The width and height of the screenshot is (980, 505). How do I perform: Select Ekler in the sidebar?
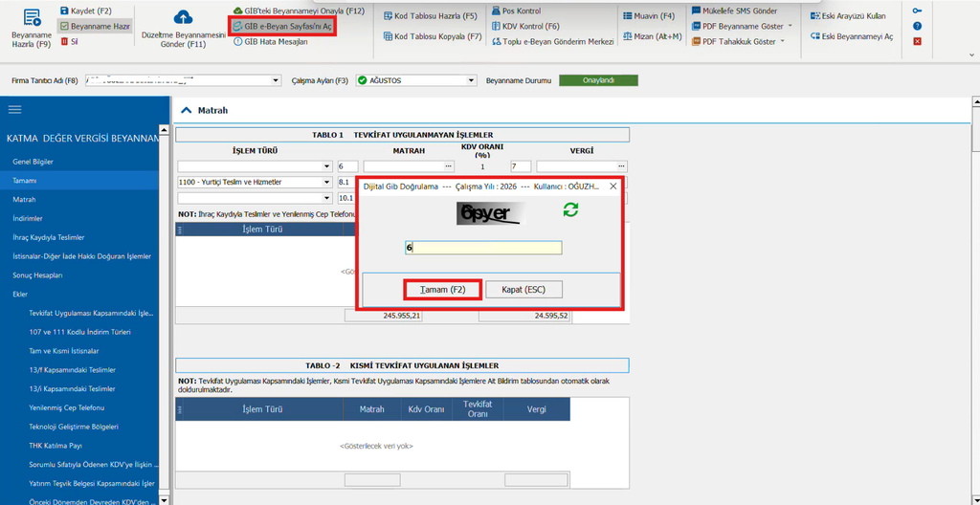[20, 294]
